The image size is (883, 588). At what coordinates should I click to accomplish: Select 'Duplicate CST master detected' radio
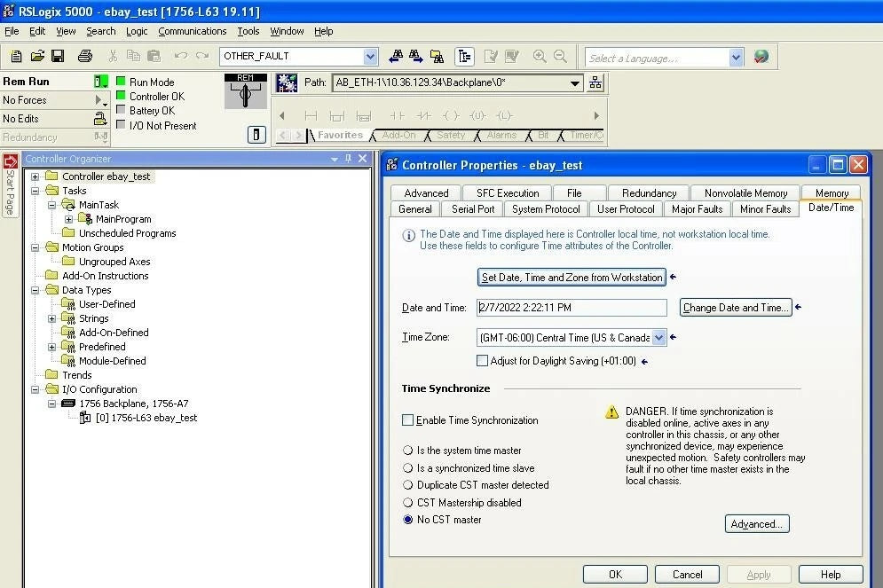[407, 485]
